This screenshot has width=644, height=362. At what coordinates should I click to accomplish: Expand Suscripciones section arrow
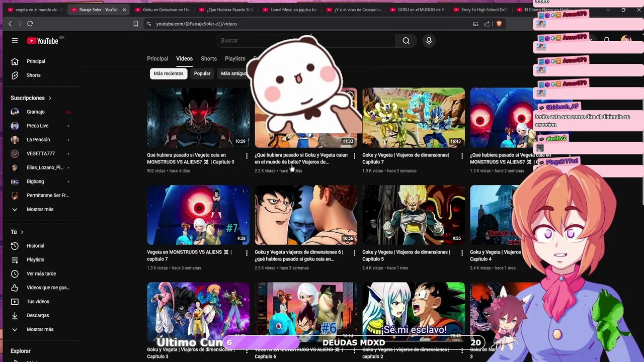tap(50, 98)
